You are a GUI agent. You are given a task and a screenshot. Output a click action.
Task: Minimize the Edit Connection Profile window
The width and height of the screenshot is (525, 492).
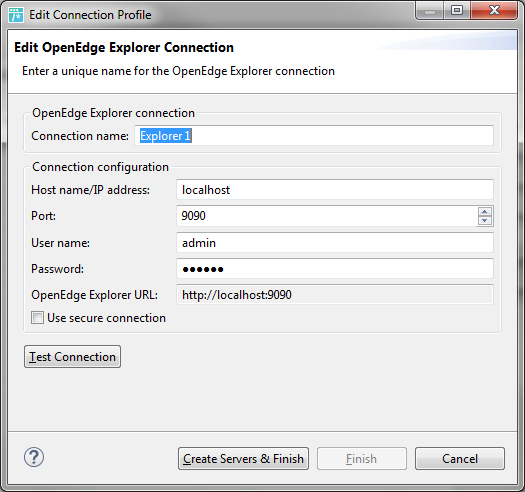430,11
